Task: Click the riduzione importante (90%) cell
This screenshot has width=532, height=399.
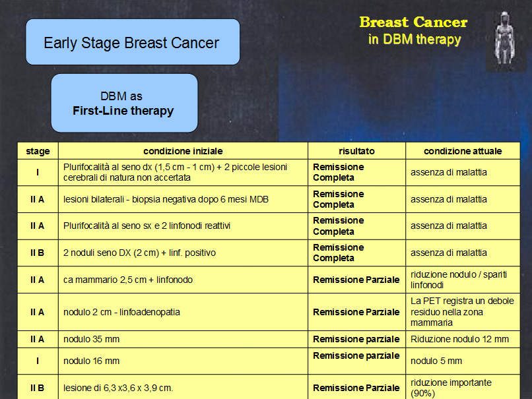Action: pos(463,387)
